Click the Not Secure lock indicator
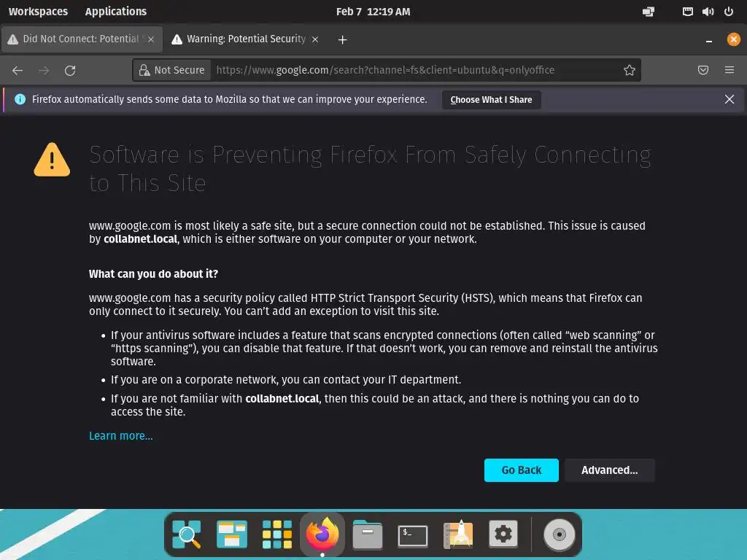Screen dimensions: 747x560 (x=172, y=70)
